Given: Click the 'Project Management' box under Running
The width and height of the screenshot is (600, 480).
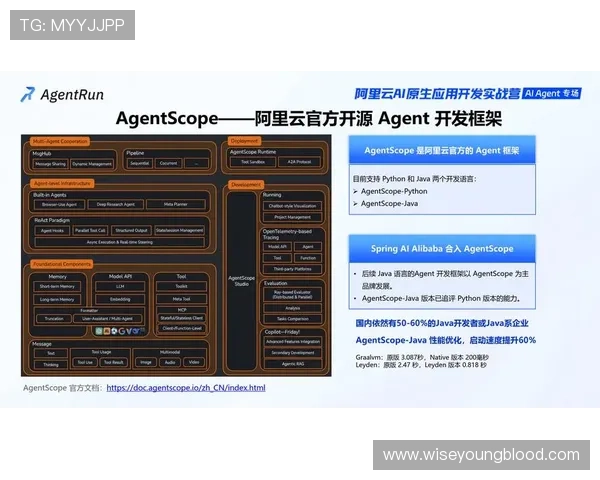Looking at the screenshot, I should click(x=292, y=217).
